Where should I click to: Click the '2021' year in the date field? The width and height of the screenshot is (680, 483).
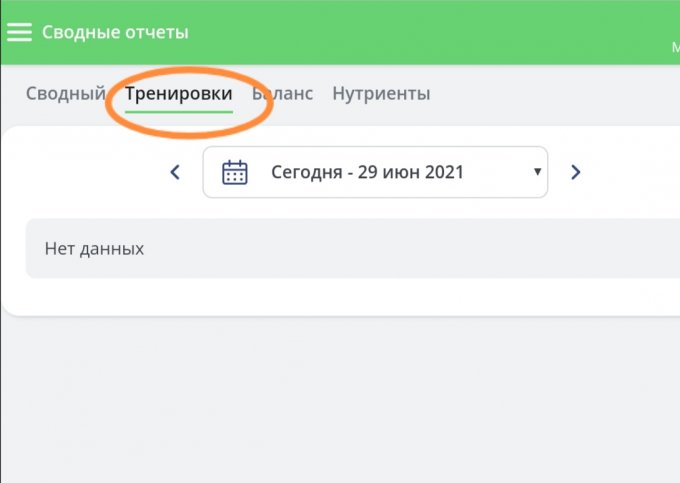pyautogui.click(x=442, y=172)
